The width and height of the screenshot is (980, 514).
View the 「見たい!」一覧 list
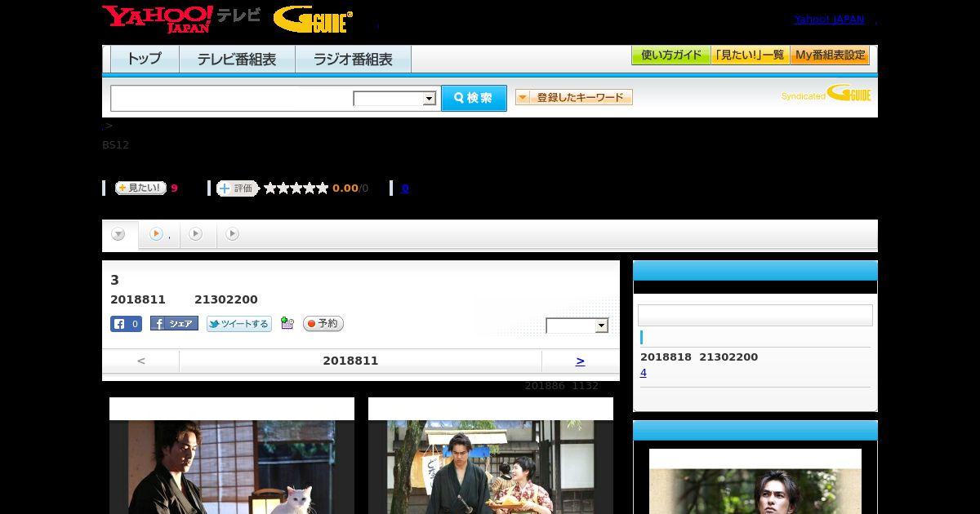pos(751,55)
